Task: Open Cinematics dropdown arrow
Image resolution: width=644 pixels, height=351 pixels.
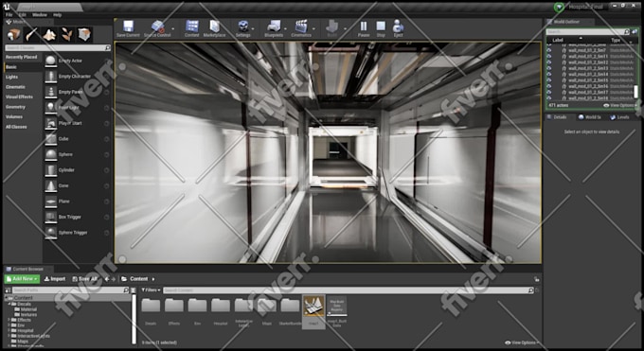Action: (x=313, y=28)
